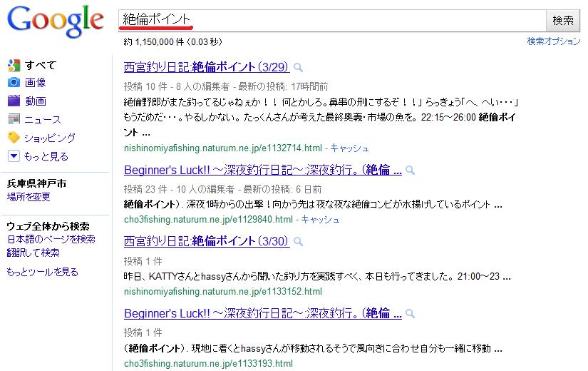This screenshot has height=371, width=588.
Task: Select 翻訳して検索 option
Action: (33, 253)
